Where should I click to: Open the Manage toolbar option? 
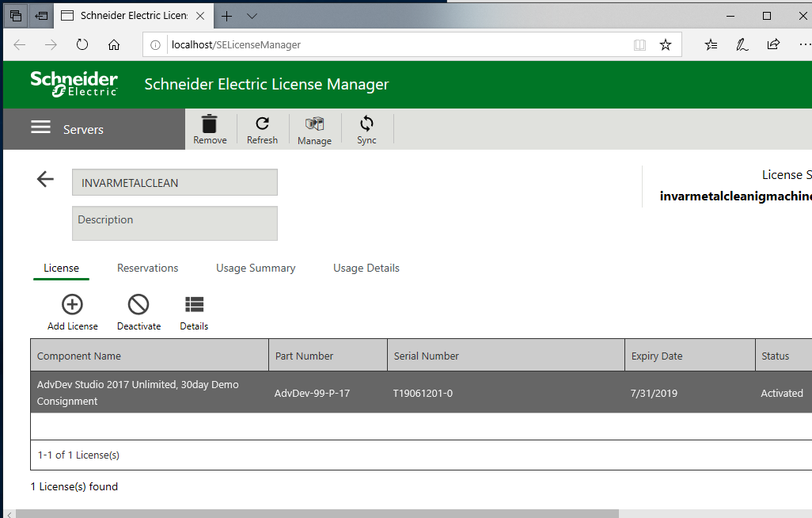tap(314, 130)
